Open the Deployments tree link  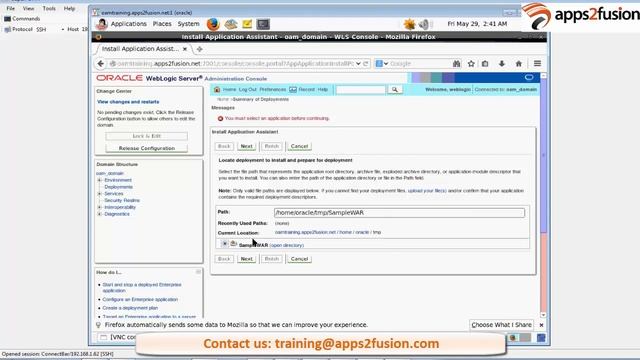click(x=118, y=187)
